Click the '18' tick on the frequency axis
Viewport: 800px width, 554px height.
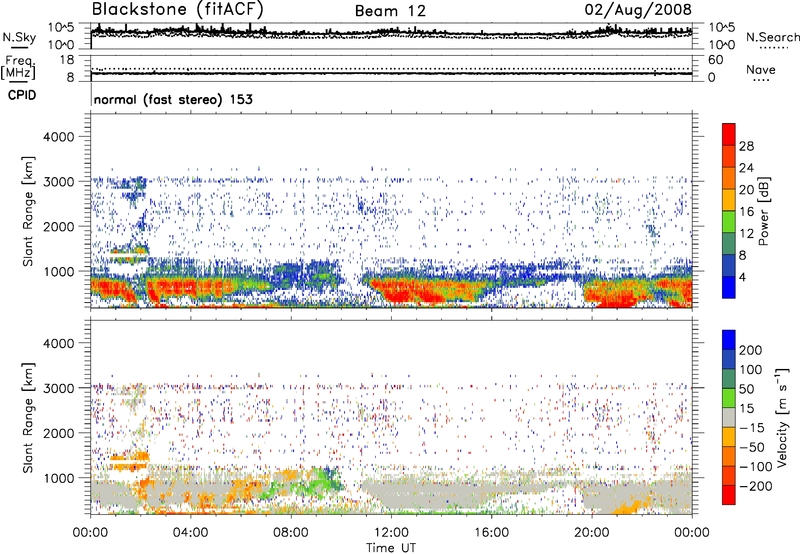67,60
